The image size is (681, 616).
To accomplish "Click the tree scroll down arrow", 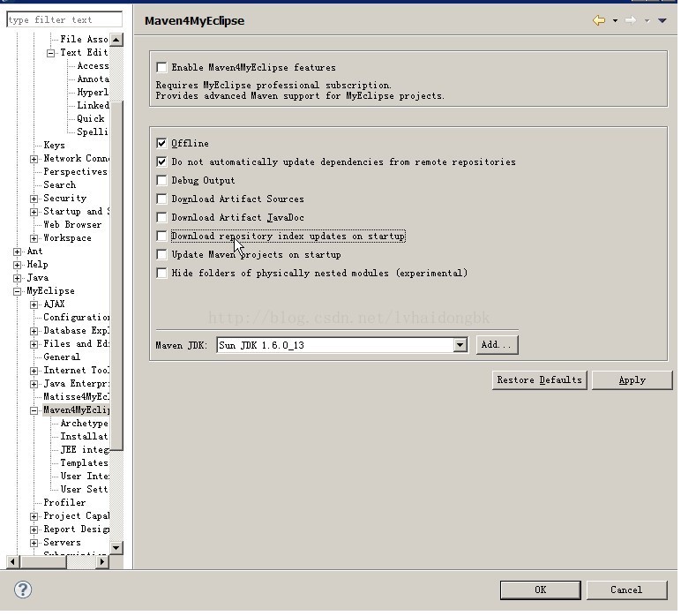I will pos(116,548).
